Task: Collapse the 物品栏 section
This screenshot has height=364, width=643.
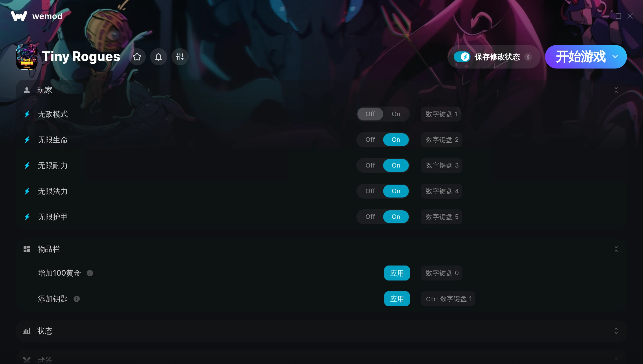Action: 616,249
